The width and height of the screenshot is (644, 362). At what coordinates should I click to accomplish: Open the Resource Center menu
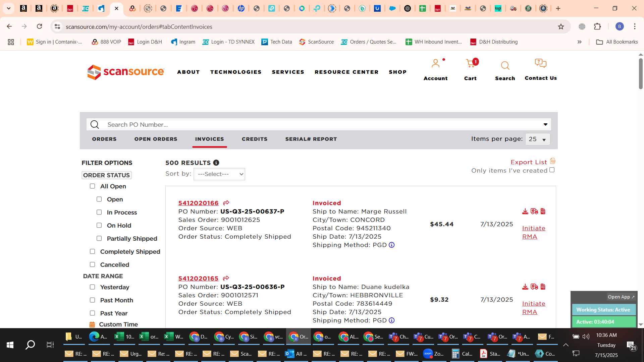click(346, 72)
